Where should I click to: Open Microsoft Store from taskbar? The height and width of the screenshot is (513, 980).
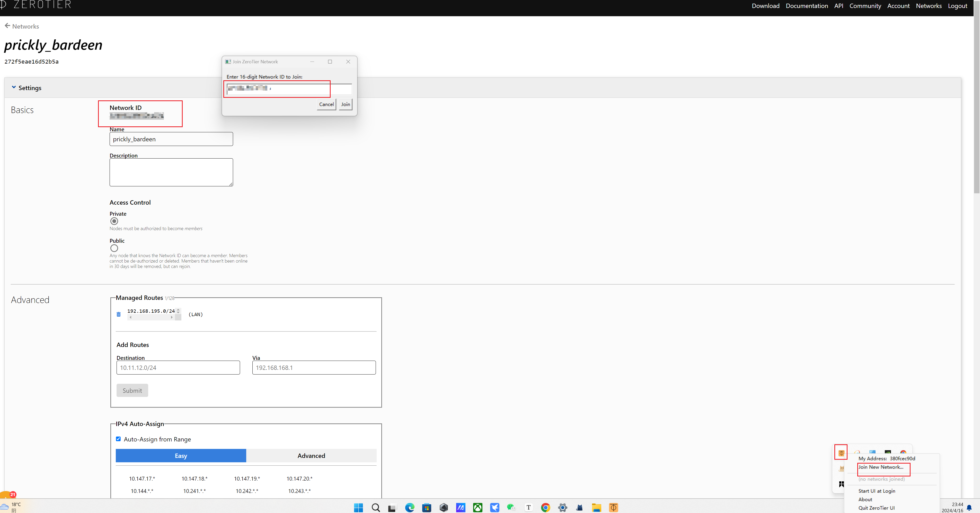(427, 507)
